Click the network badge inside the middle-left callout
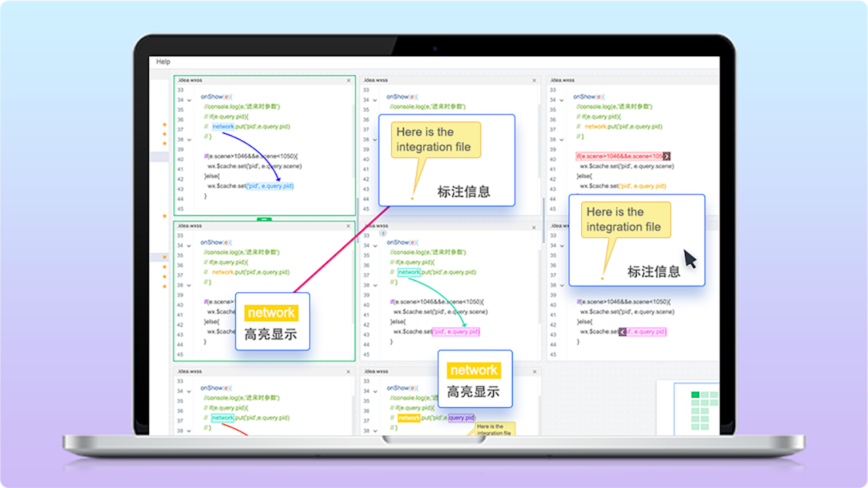868x488 pixels. 271,312
